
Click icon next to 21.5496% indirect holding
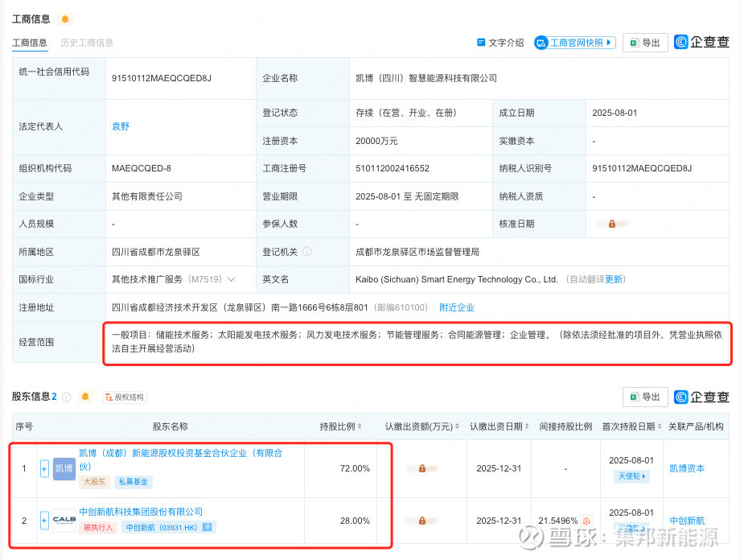click(x=586, y=521)
